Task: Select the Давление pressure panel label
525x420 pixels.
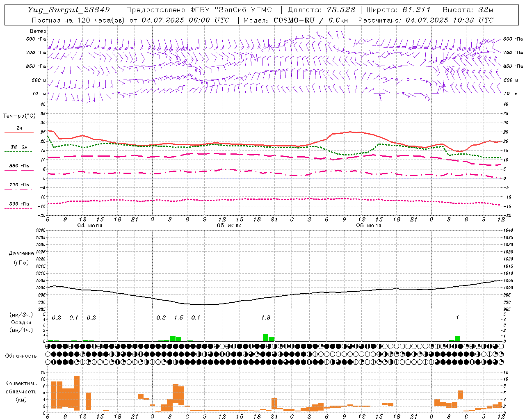Action: 21,253
